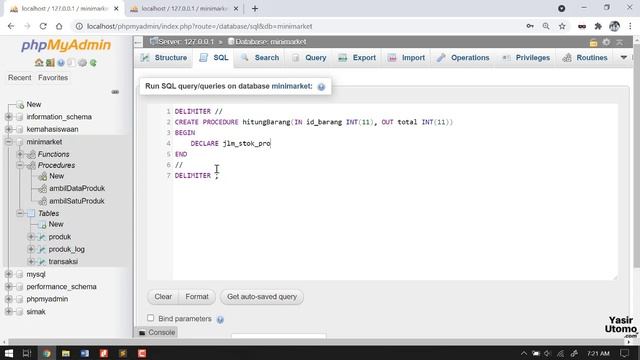Open the Operations tab
The height and width of the screenshot is (360, 640).
click(x=463, y=58)
